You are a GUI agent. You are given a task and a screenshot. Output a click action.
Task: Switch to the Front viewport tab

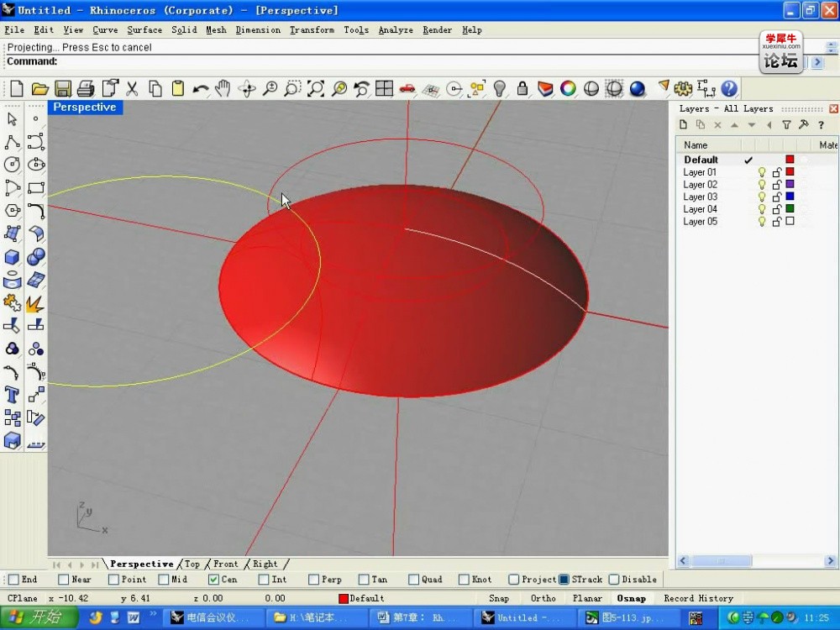(225, 564)
